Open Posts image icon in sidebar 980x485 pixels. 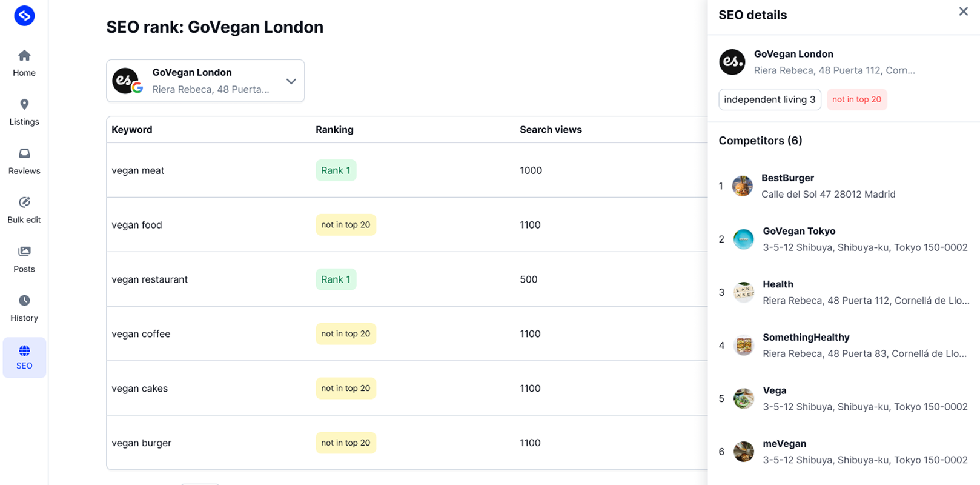24,252
